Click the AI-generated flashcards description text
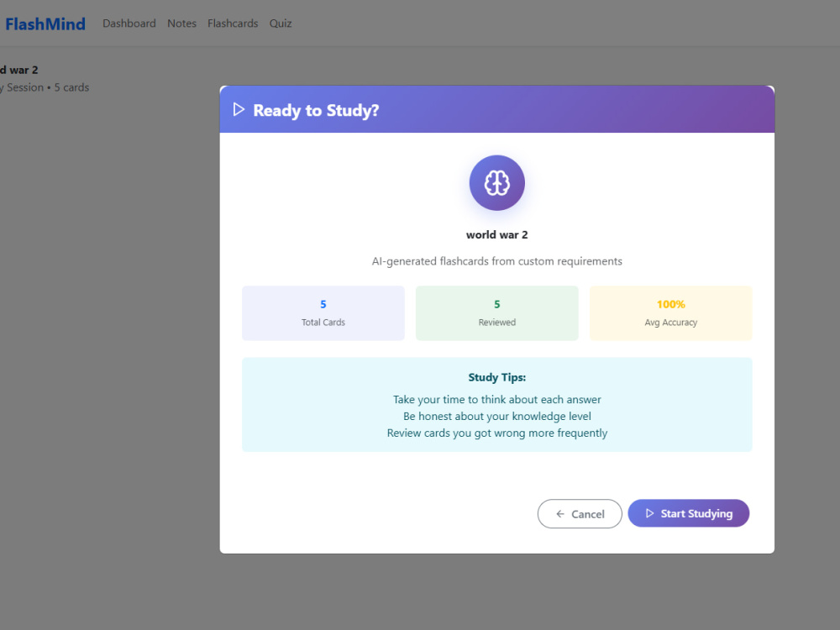 [x=497, y=261]
